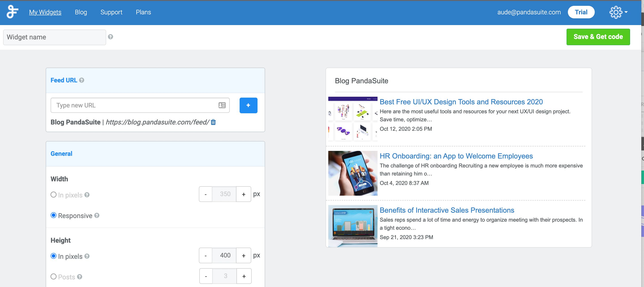
Task: Select the Posts height radio button
Action: [x=54, y=276]
